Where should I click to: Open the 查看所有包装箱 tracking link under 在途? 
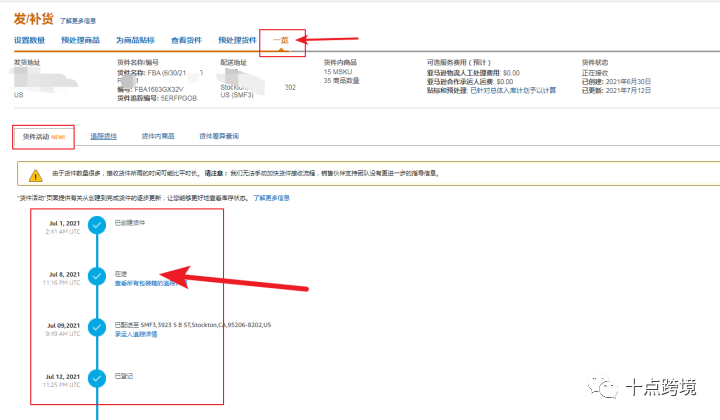coord(151,283)
